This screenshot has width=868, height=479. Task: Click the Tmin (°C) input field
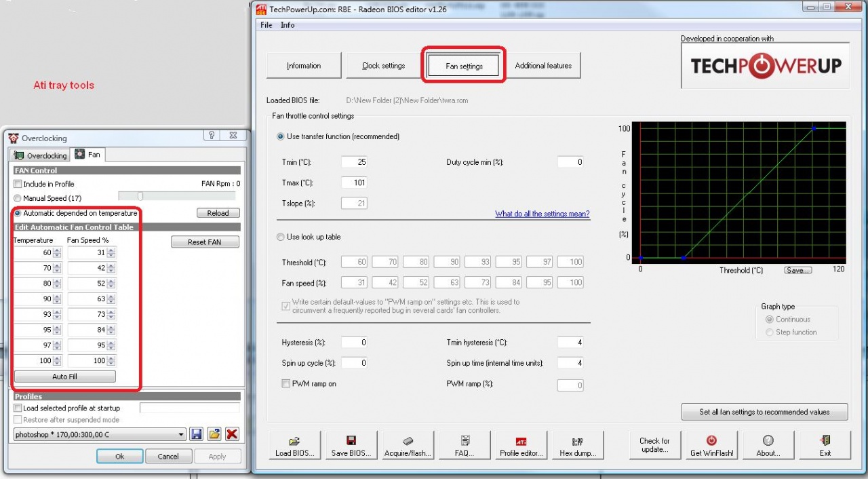click(354, 162)
